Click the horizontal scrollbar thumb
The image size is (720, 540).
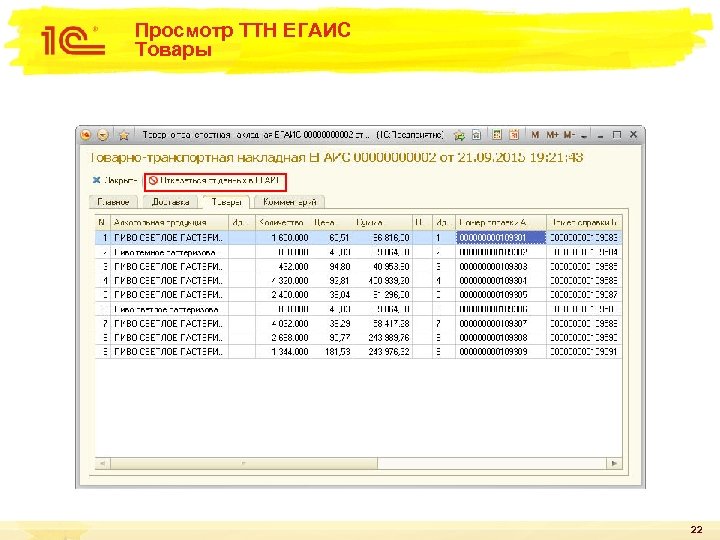[x=244, y=463]
